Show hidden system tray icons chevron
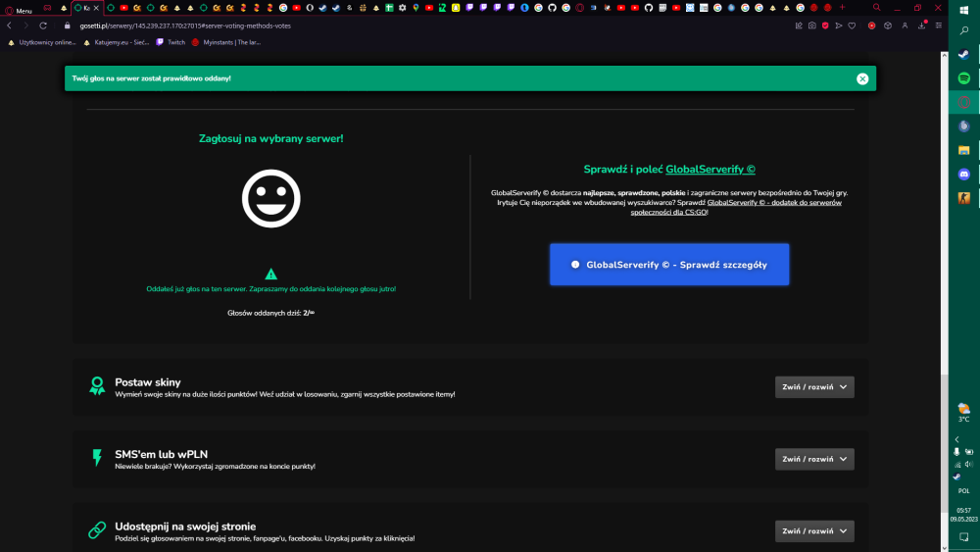This screenshot has height=552, width=980. (956, 439)
